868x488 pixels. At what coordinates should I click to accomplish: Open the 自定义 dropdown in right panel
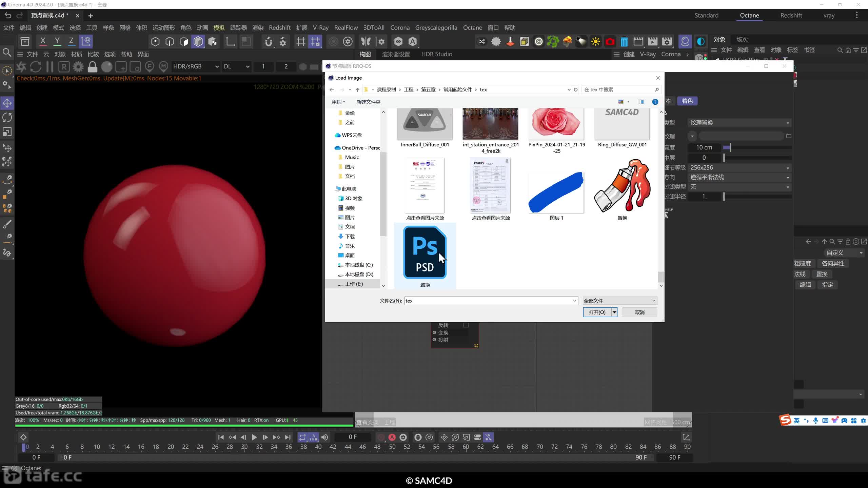point(844,253)
